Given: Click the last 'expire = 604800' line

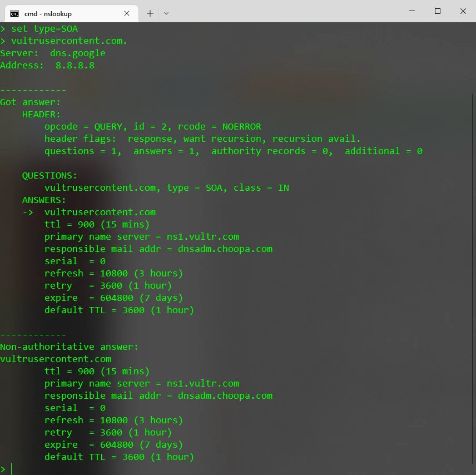Looking at the screenshot, I should (x=114, y=445).
